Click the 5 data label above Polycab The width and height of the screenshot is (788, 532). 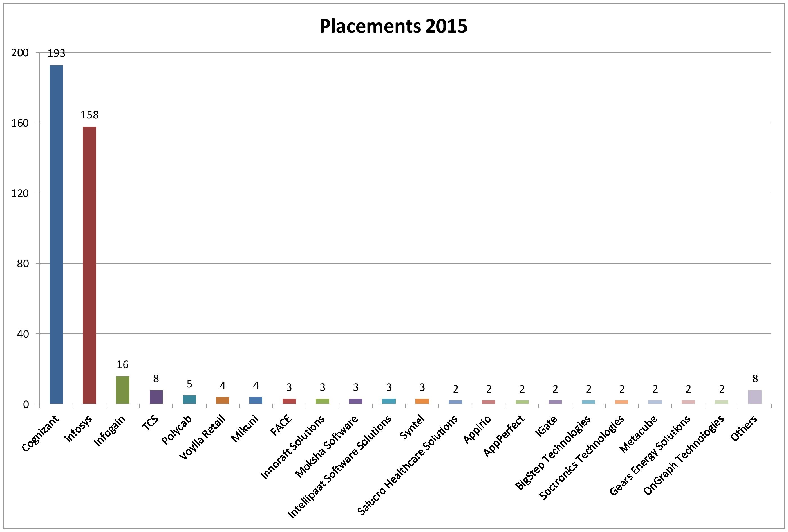tap(189, 384)
